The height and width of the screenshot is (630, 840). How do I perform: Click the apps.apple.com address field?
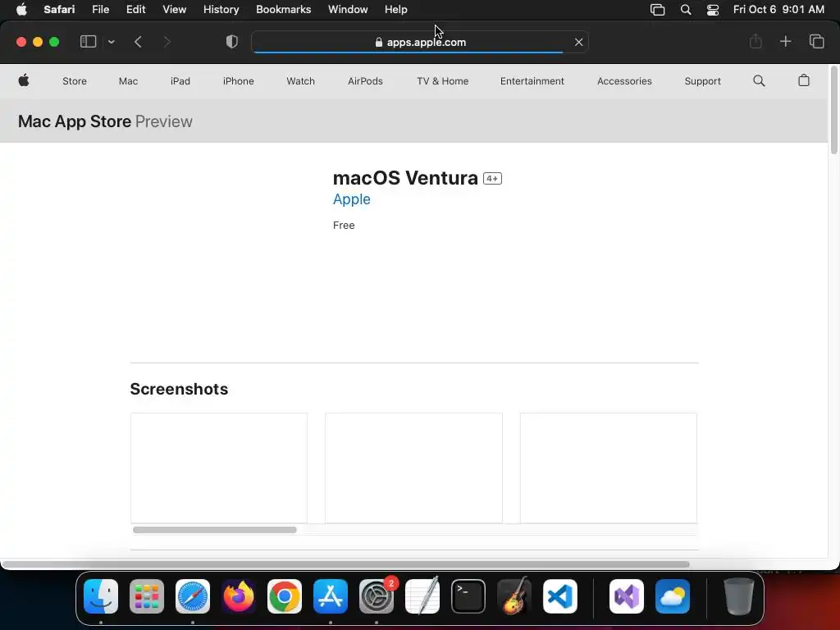click(x=420, y=42)
